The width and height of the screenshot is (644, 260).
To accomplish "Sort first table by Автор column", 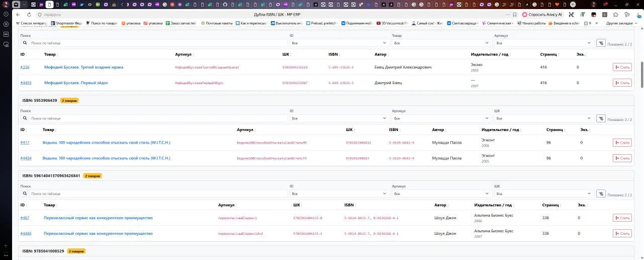I will point(381,54).
